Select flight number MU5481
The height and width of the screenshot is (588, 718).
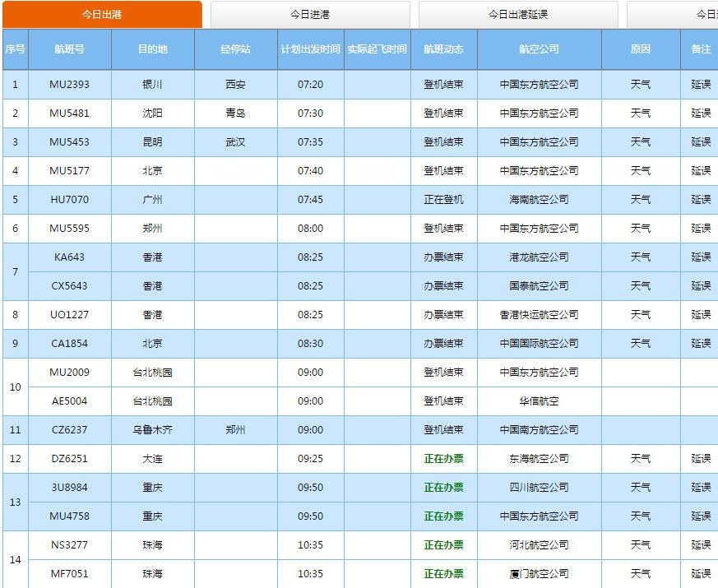[x=70, y=113]
